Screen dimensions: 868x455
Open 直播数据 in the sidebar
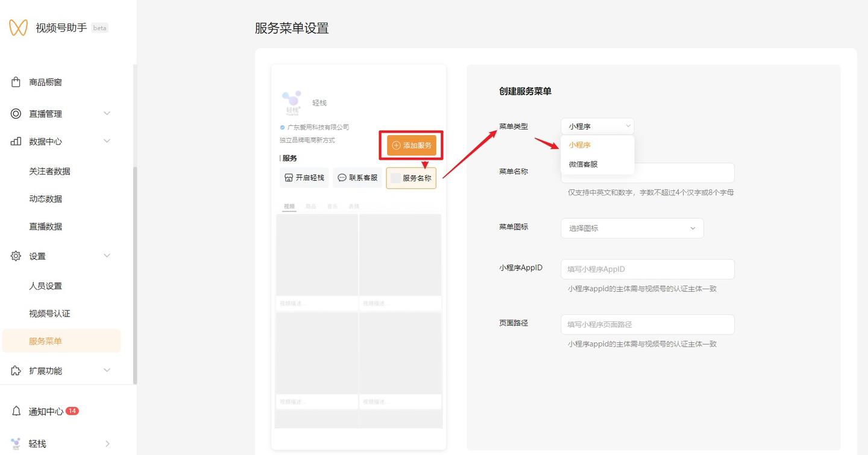coord(45,227)
